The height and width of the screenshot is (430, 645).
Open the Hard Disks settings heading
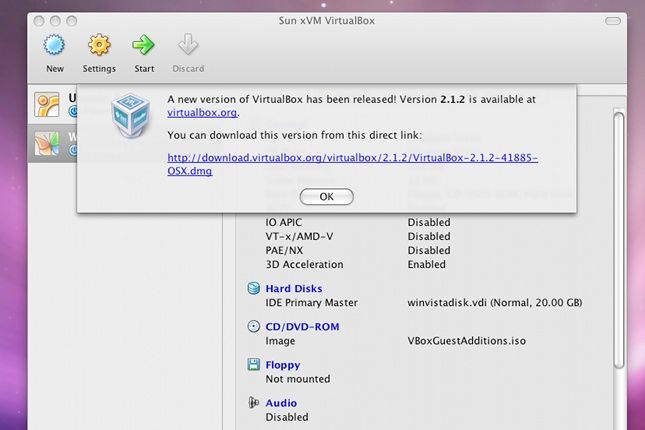(294, 288)
